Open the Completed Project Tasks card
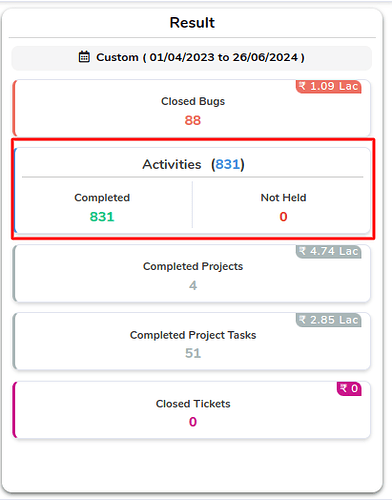The width and height of the screenshot is (392, 500). (x=192, y=341)
